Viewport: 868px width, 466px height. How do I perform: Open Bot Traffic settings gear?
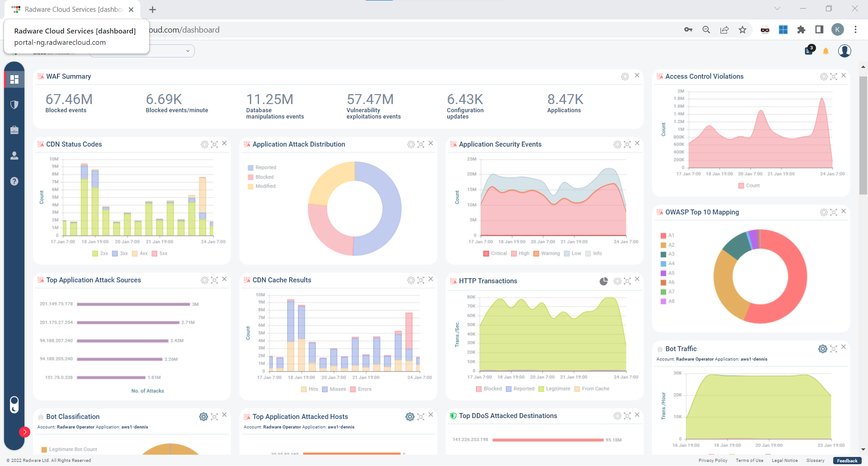[x=823, y=349]
